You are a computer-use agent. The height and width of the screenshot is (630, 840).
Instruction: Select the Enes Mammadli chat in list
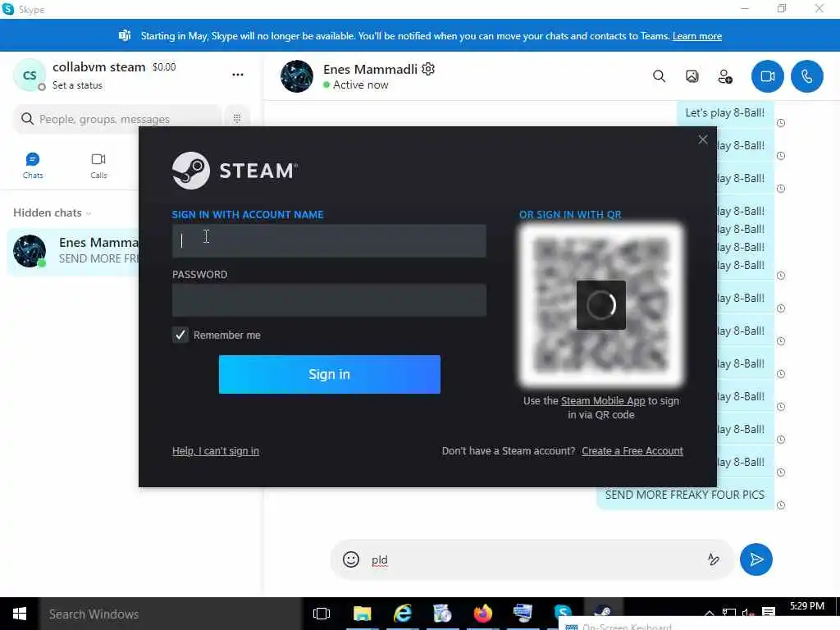pos(73,251)
